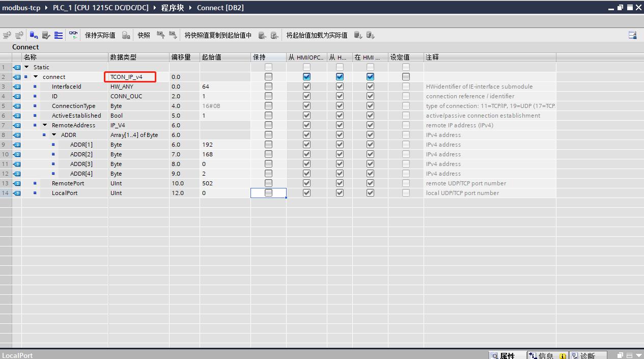Click PLC_1 [CPU 1215C DC/DC/DC] breadcrumb
Viewport: 644px width, 359px height.
point(100,8)
